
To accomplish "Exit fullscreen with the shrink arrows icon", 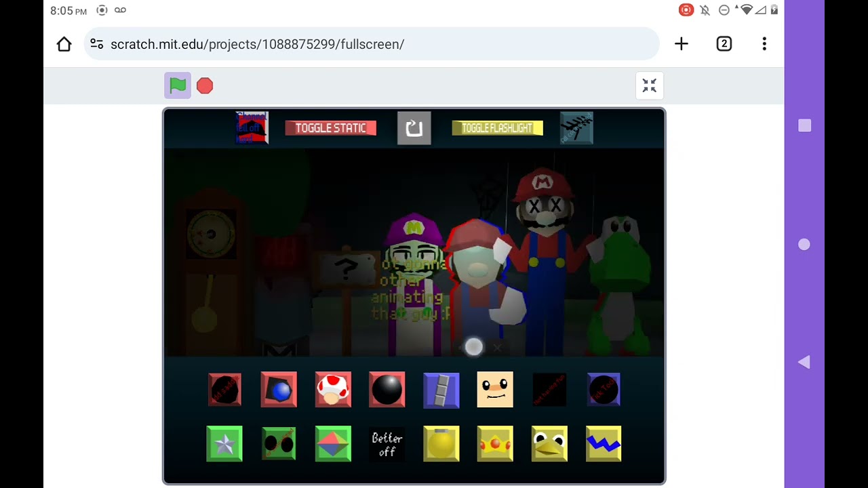I will click(x=650, y=85).
